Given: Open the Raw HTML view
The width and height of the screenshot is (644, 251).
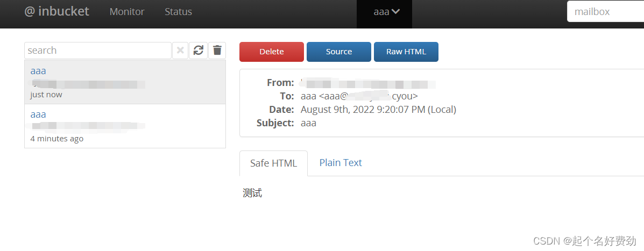Looking at the screenshot, I should [x=406, y=52].
